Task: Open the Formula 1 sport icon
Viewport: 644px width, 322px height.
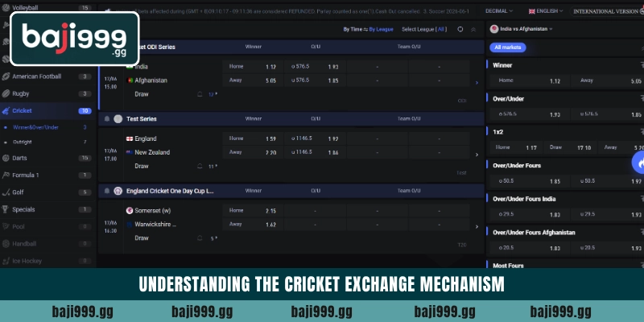Action: pos(6,175)
